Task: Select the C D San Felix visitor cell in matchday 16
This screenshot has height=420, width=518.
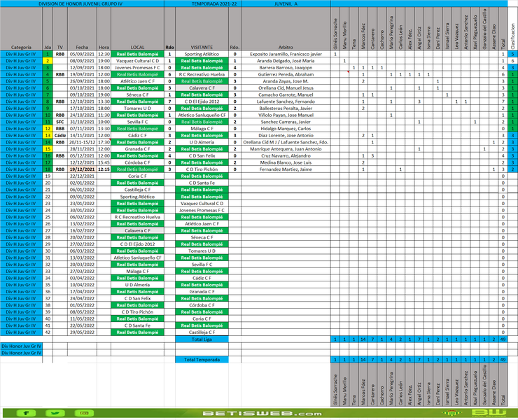Action: pyautogui.click(x=202, y=155)
